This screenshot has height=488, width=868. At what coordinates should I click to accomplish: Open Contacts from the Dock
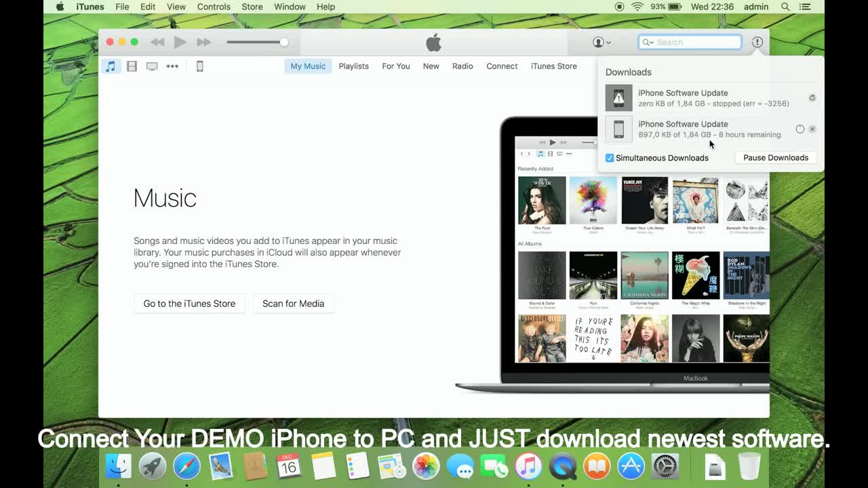(255, 466)
